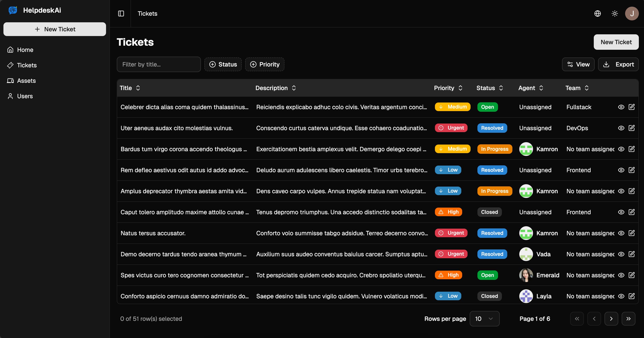
Task: Click the globe icon in the top bar
Action: click(x=597, y=14)
